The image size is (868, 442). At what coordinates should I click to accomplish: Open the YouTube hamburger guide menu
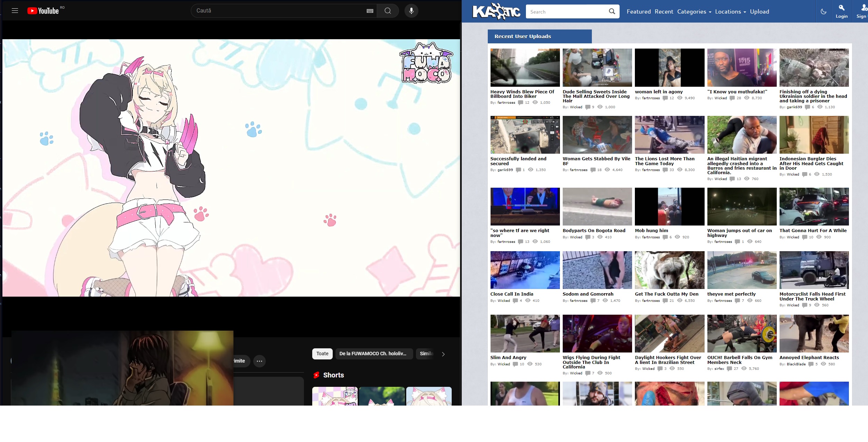coord(15,11)
